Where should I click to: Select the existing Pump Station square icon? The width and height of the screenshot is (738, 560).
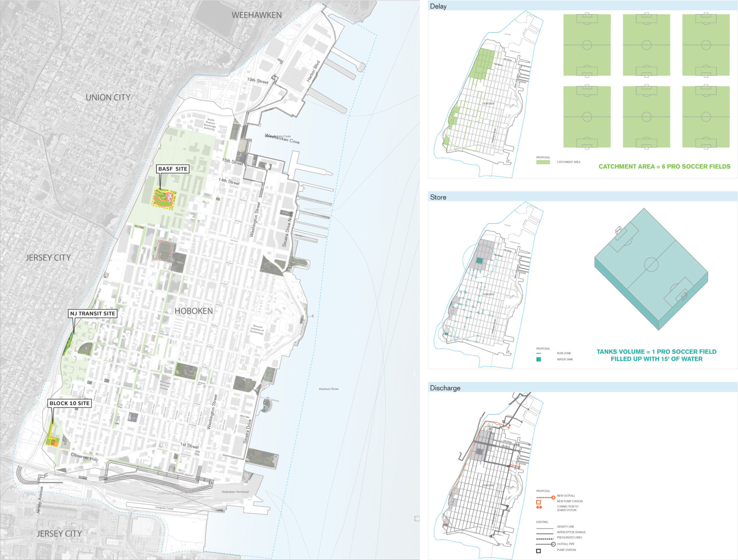tap(539, 550)
